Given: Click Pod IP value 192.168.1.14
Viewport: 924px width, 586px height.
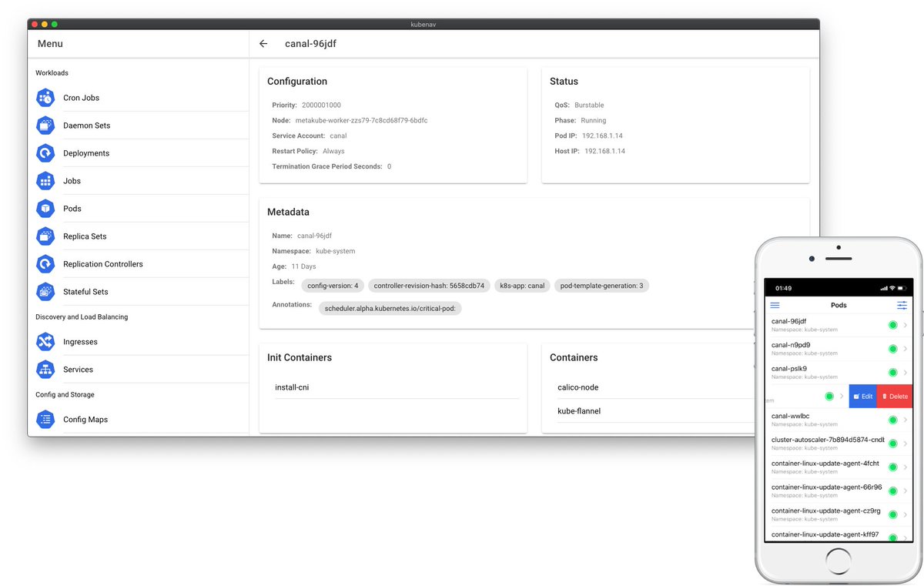Looking at the screenshot, I should [602, 136].
